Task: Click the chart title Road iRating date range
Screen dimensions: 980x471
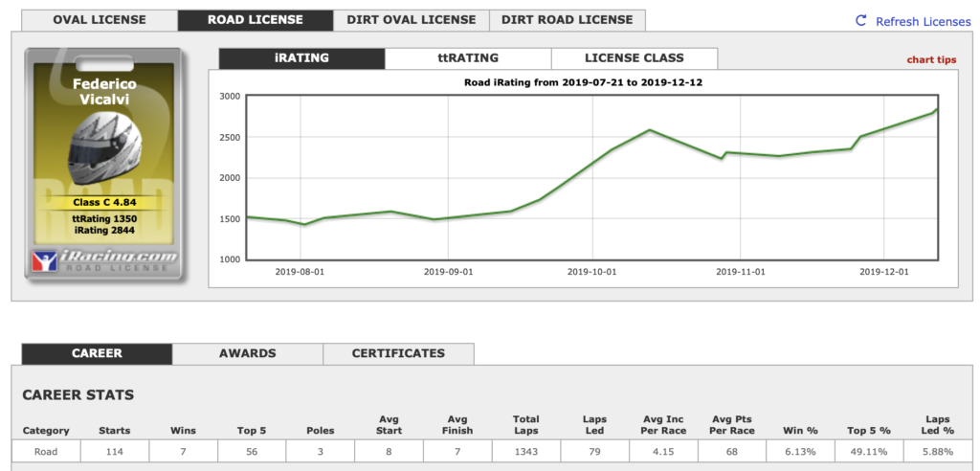Action: (x=583, y=82)
